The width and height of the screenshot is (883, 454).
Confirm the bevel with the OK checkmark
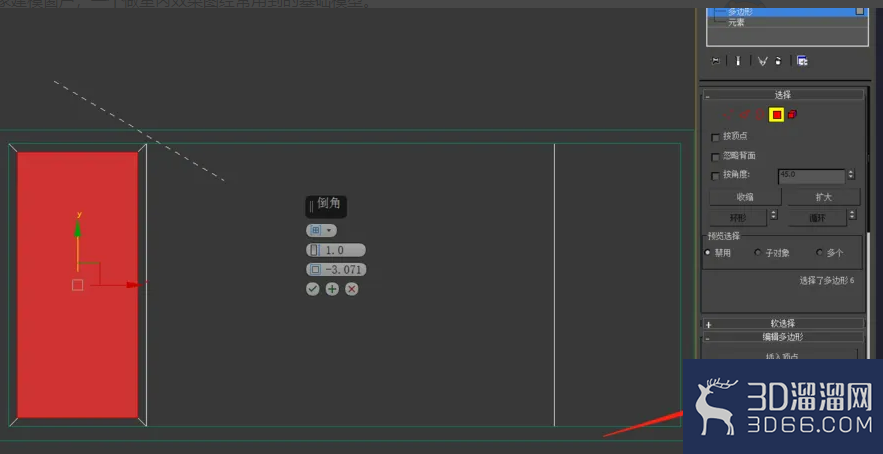click(x=313, y=289)
